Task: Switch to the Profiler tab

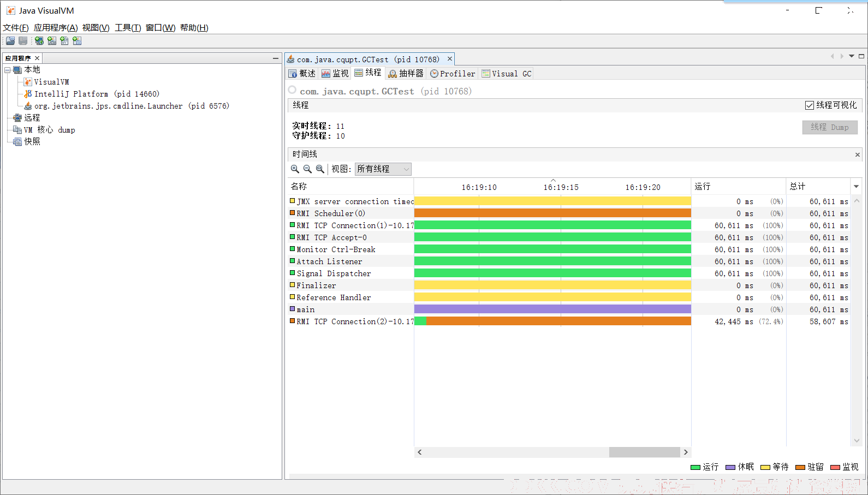Action: (x=453, y=74)
